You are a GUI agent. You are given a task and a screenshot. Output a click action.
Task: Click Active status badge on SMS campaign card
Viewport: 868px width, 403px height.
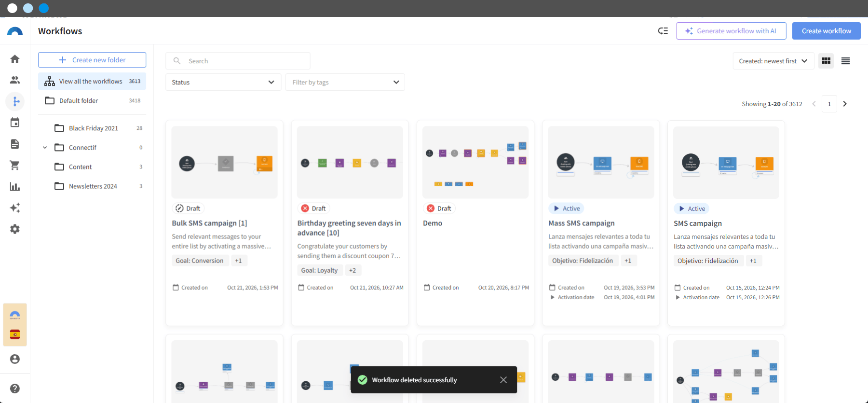pyautogui.click(x=692, y=208)
